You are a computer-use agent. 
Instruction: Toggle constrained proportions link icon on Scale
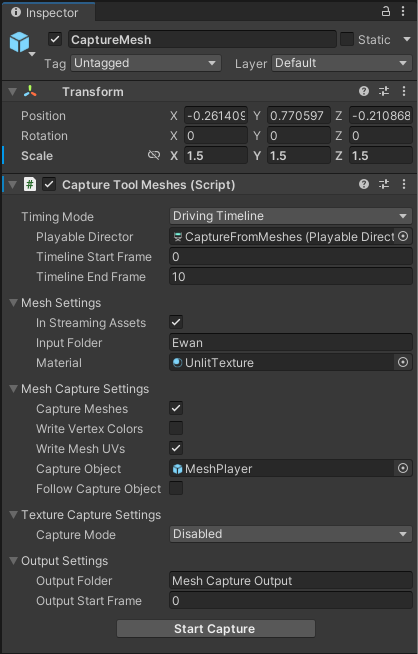tap(154, 155)
